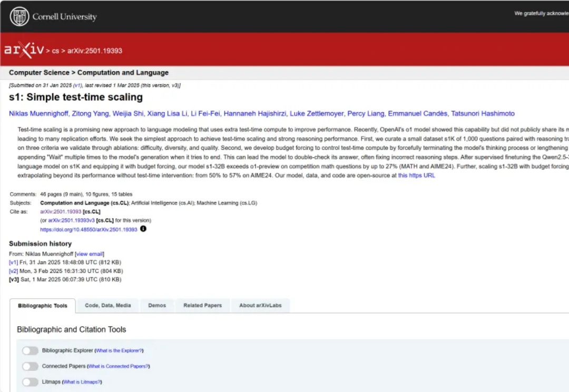Open [v2] submission history version

[x=13, y=271]
